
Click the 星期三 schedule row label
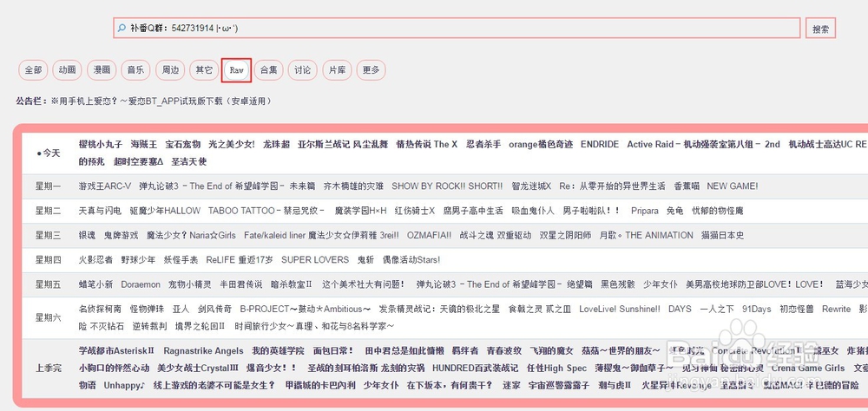[x=48, y=235]
